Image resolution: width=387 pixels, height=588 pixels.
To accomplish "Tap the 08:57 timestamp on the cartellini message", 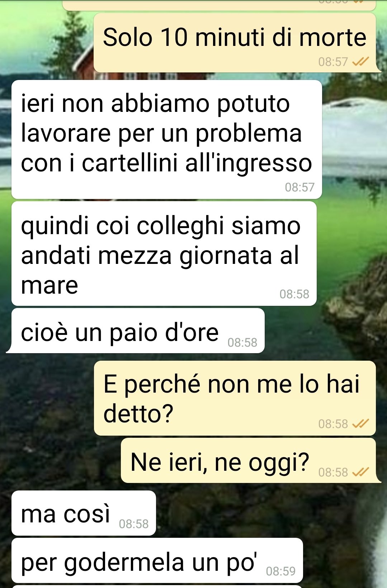I will [299, 187].
